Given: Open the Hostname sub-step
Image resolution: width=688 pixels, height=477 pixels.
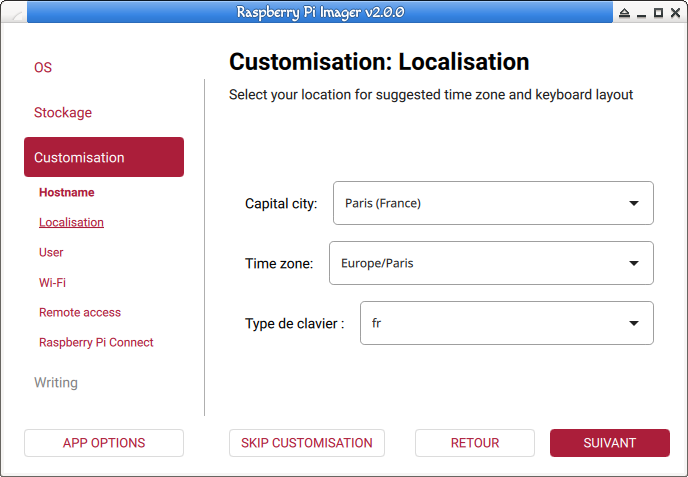Looking at the screenshot, I should point(67,192).
